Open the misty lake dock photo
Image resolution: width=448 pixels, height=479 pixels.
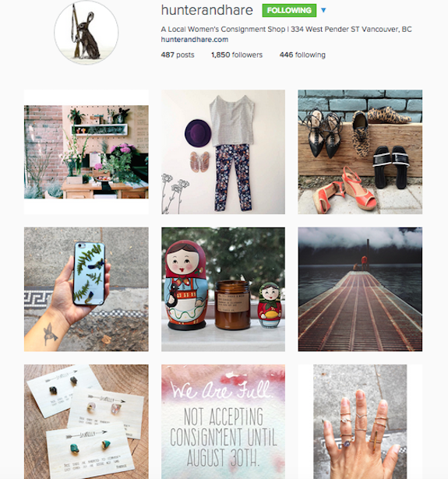(x=360, y=289)
